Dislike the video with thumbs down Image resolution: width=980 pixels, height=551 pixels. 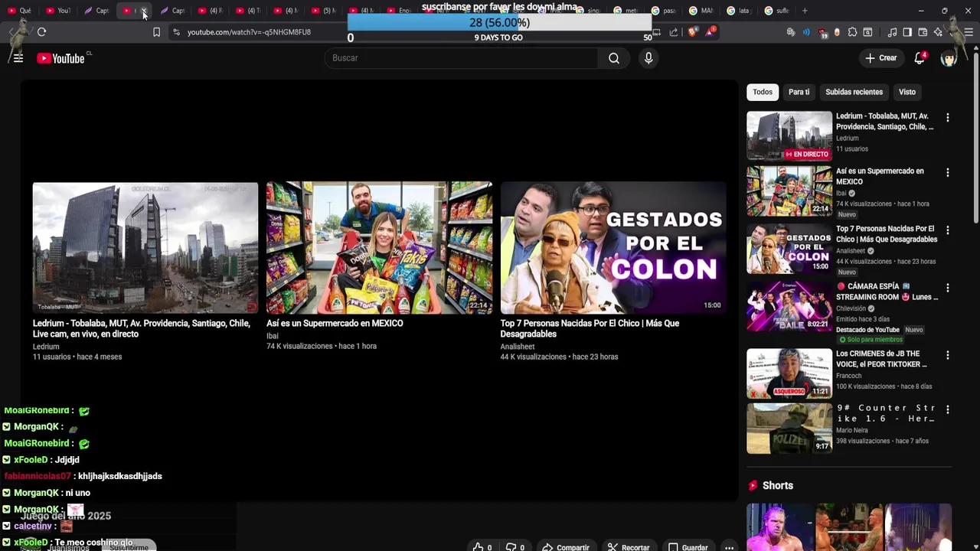[515, 547]
